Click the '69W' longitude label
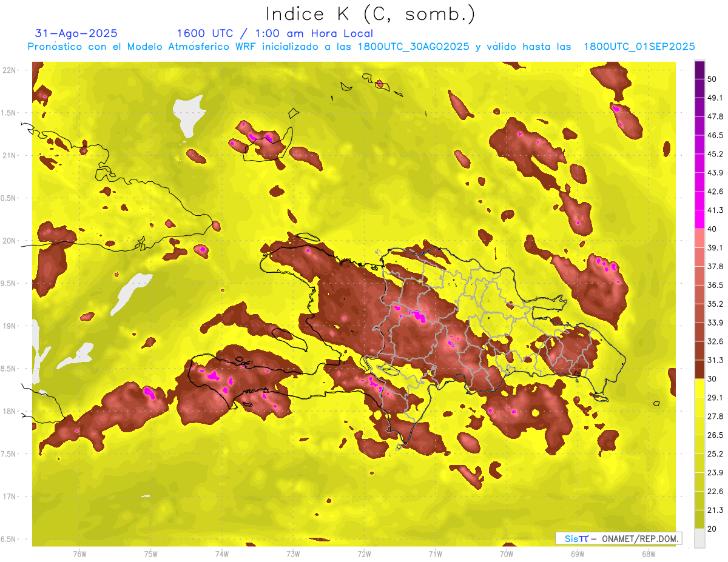 pyautogui.click(x=577, y=554)
